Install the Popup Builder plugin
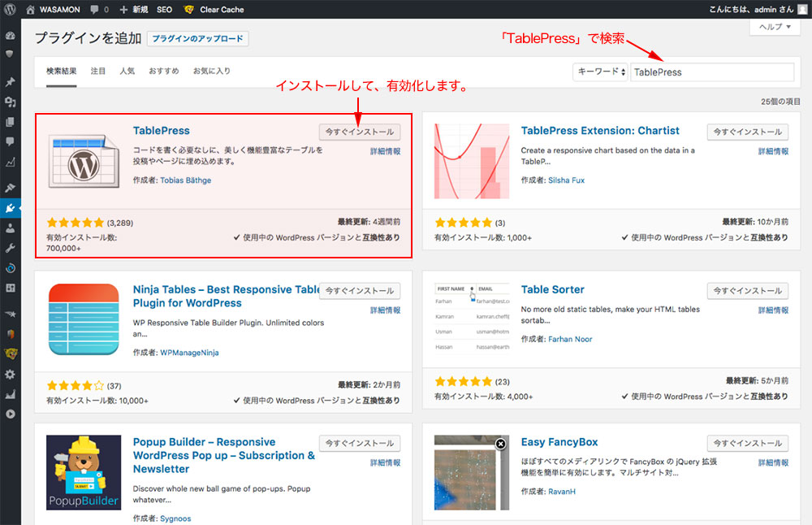 coord(360,443)
